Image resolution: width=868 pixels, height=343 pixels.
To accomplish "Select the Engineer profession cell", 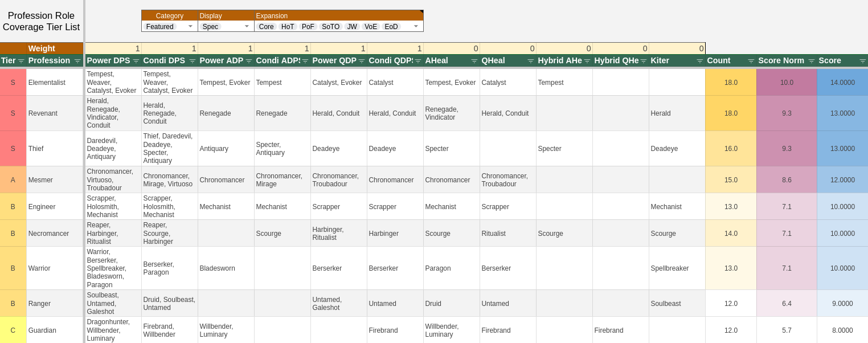I will (55, 207).
